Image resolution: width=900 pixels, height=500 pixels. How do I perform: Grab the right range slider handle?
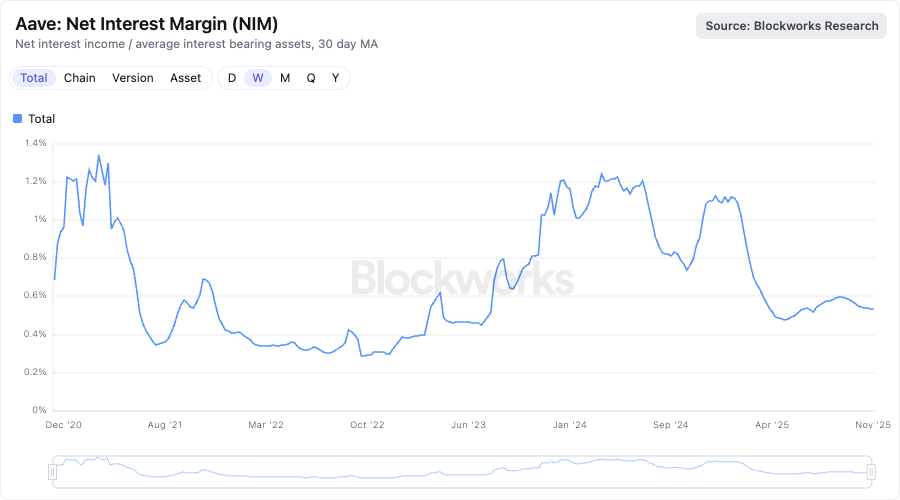click(871, 472)
